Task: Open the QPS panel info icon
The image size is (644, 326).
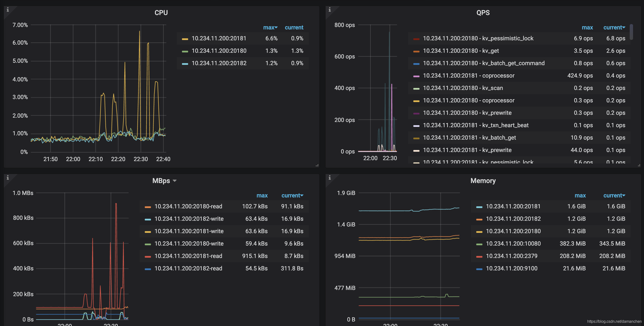Action: (x=329, y=10)
